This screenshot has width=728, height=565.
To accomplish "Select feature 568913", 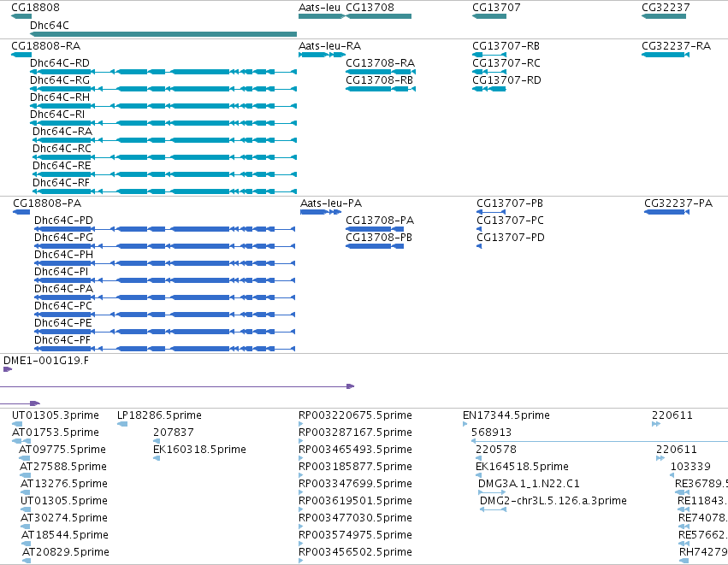I will point(491,433).
